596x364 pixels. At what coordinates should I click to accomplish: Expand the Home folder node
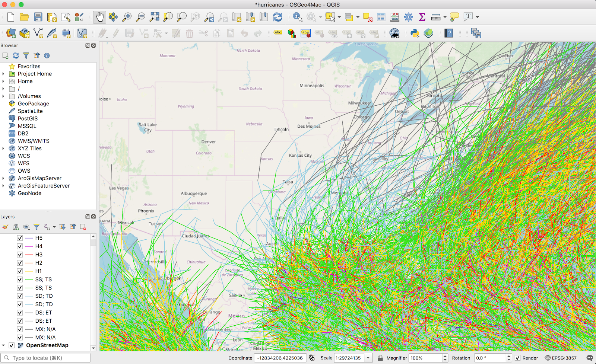pyautogui.click(x=3, y=82)
